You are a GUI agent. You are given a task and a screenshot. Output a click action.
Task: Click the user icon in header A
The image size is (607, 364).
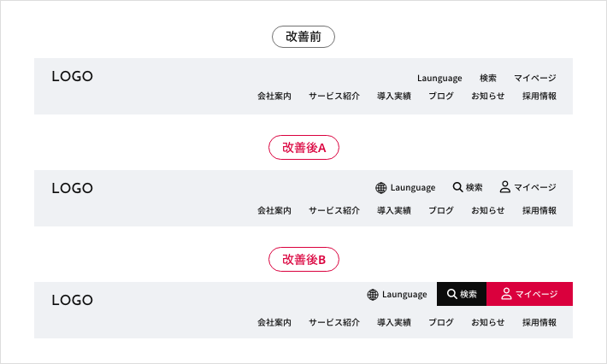coord(504,187)
